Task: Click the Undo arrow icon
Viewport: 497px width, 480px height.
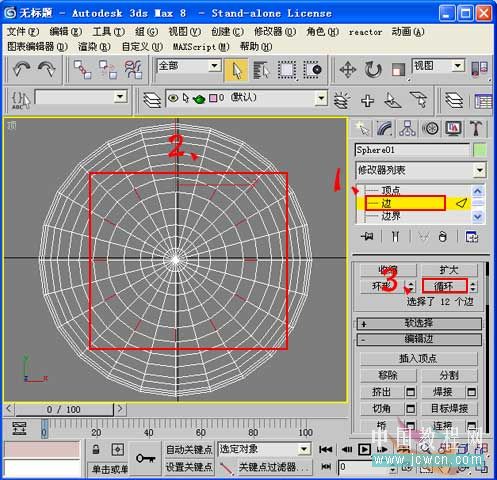Action: (21, 69)
